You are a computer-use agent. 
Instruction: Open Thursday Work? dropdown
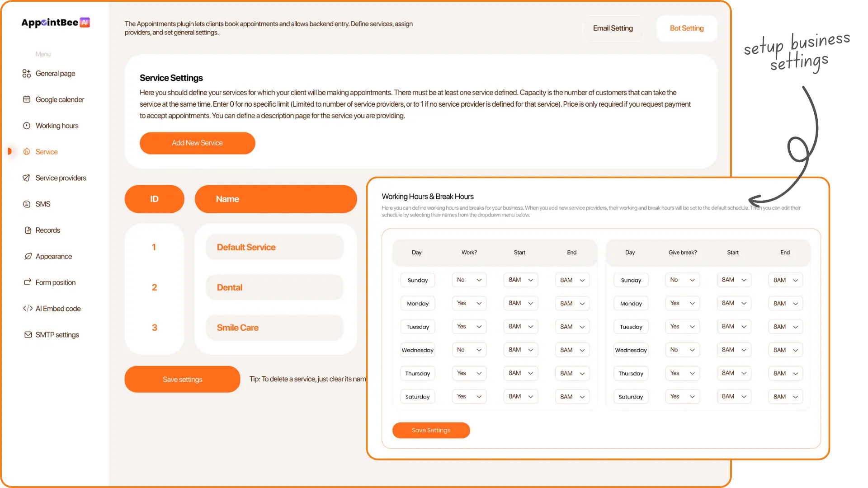[x=469, y=373]
